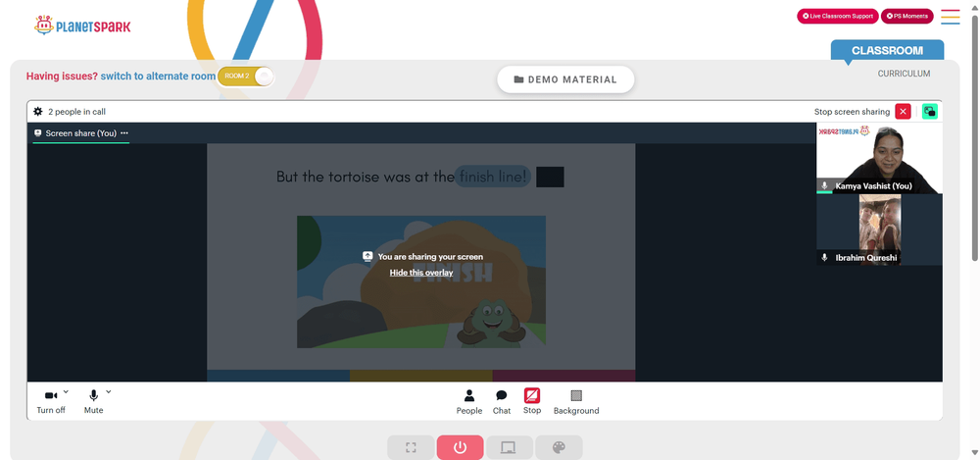
Task: Click the Having issues? text
Action: click(62, 76)
